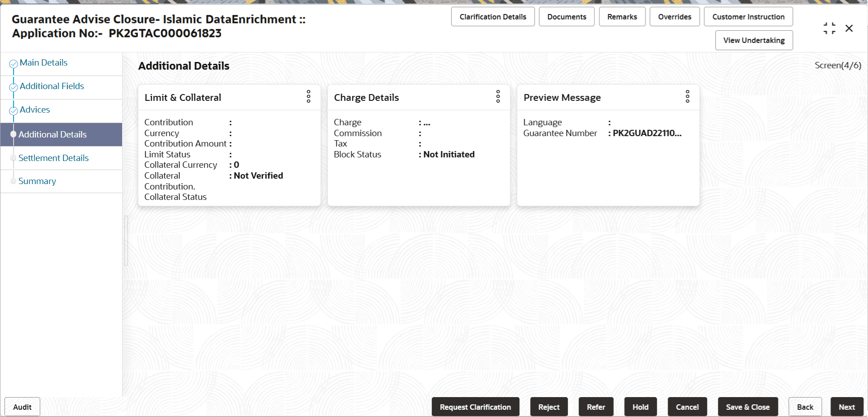Viewport: 868px width, 417px height.
Task: Click the Refer button
Action: pyautogui.click(x=596, y=407)
